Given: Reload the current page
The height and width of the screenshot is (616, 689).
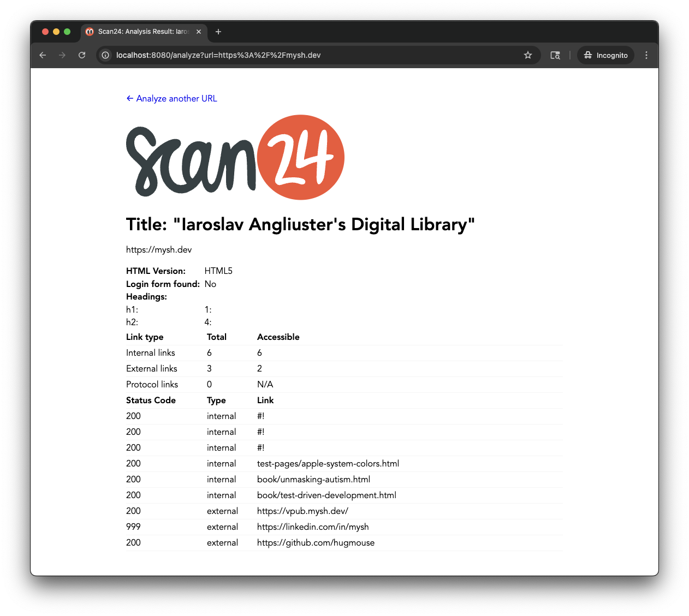Looking at the screenshot, I should [82, 55].
